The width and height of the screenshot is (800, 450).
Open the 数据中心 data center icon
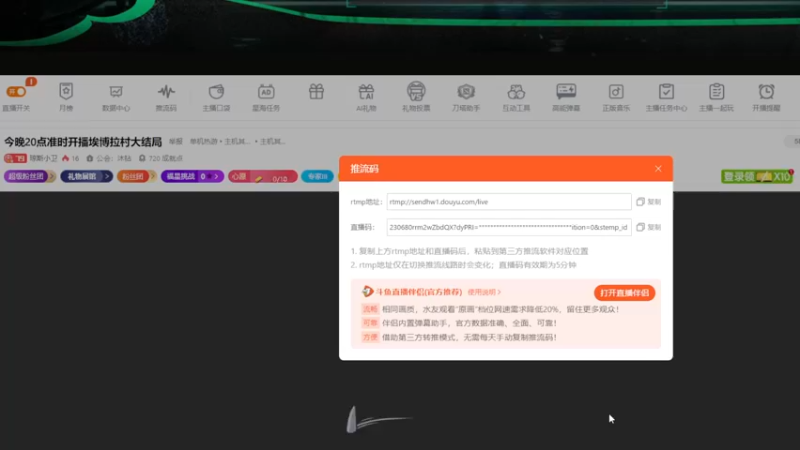click(116, 91)
